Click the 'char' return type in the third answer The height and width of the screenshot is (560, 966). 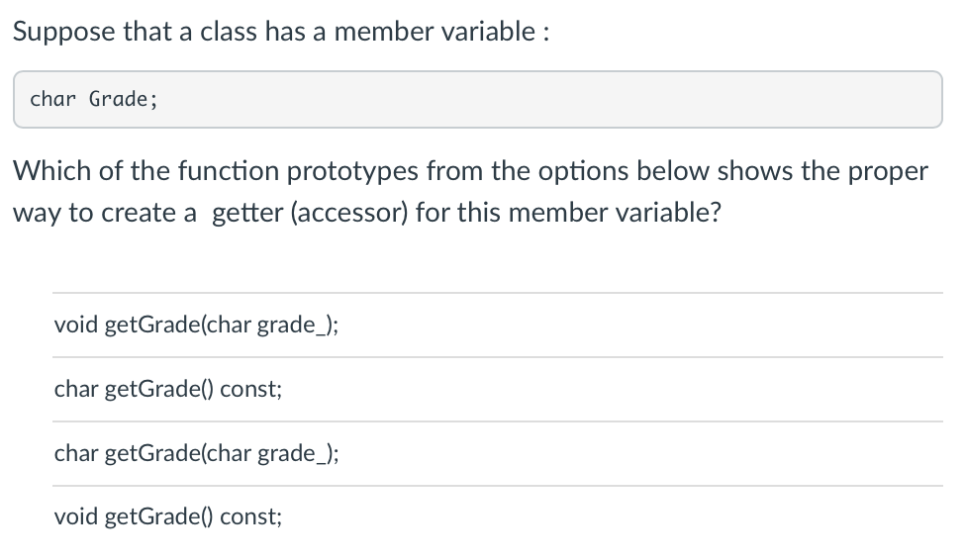[x=76, y=453]
